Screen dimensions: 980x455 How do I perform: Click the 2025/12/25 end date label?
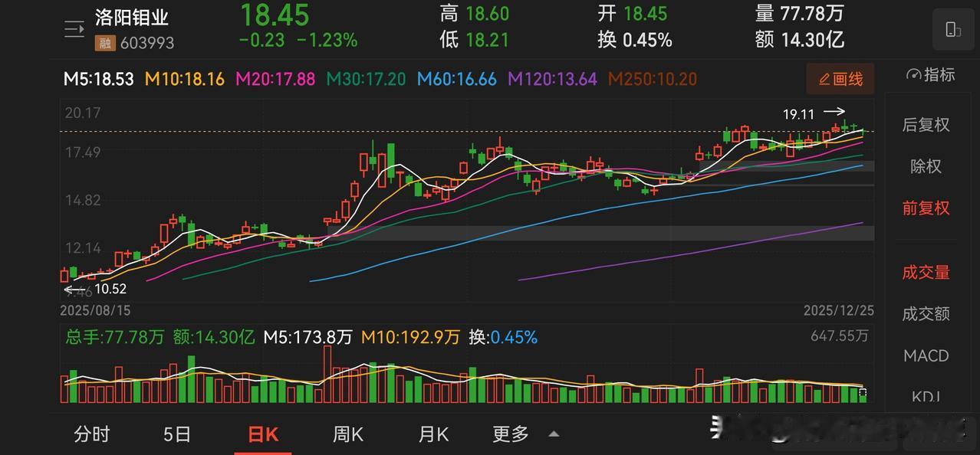839,311
